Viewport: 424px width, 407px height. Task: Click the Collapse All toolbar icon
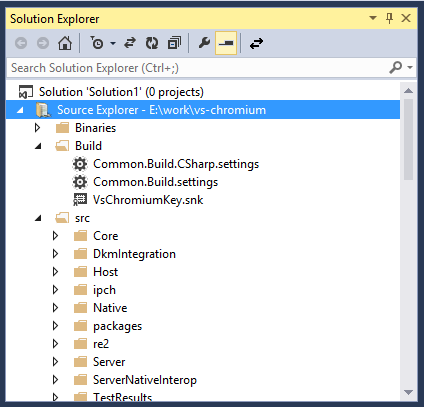point(174,43)
